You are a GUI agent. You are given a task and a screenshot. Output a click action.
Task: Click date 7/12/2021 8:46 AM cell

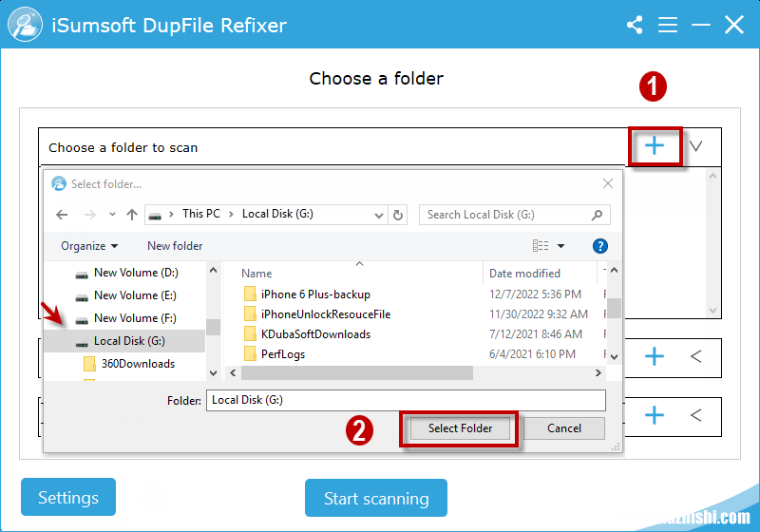(x=536, y=333)
